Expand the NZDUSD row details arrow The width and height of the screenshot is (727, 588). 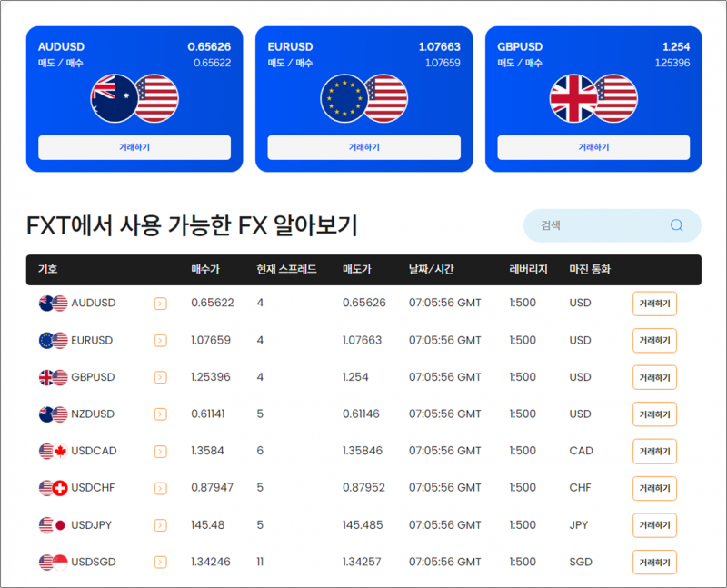pyautogui.click(x=161, y=414)
